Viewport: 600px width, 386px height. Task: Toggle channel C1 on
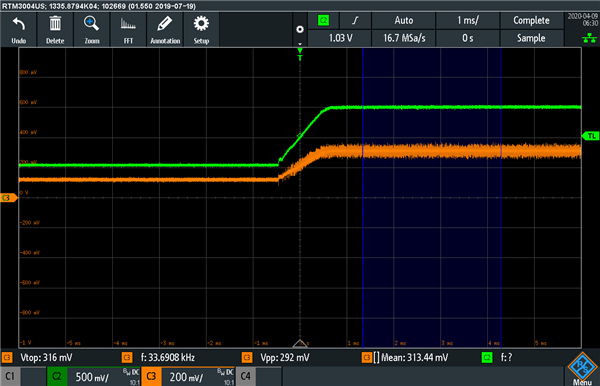point(10,376)
